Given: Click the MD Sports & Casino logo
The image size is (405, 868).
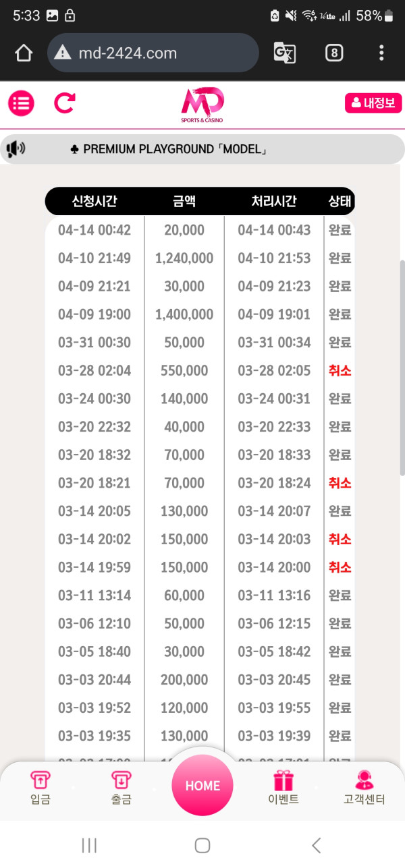Looking at the screenshot, I should click(202, 105).
